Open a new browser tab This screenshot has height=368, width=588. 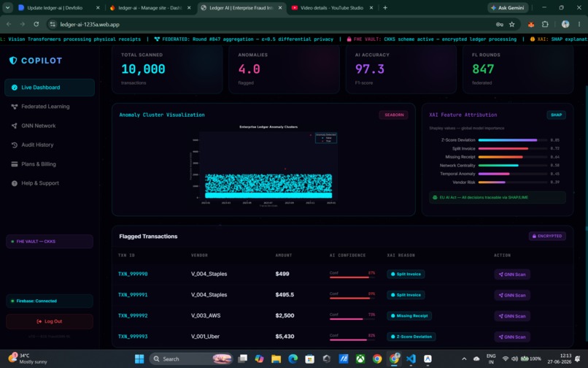click(385, 7)
